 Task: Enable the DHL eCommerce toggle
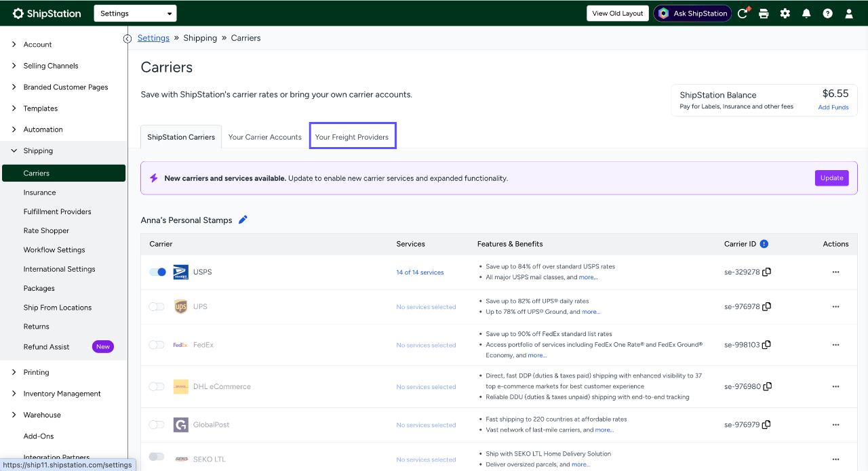pyautogui.click(x=157, y=386)
